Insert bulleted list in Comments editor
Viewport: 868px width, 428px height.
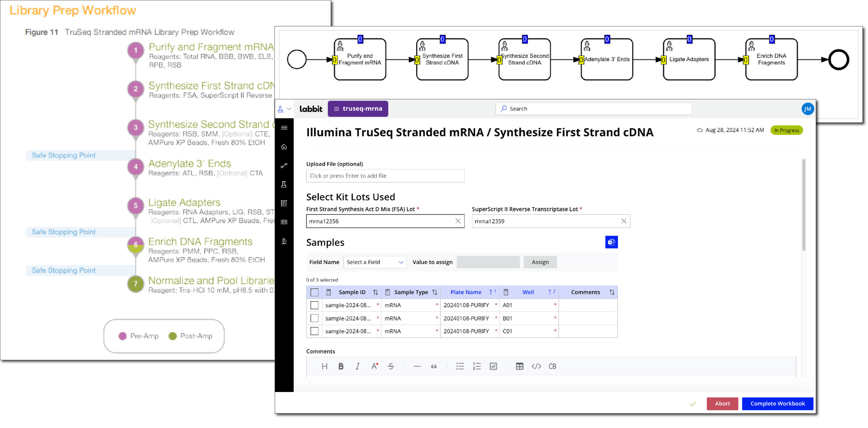[x=460, y=366]
